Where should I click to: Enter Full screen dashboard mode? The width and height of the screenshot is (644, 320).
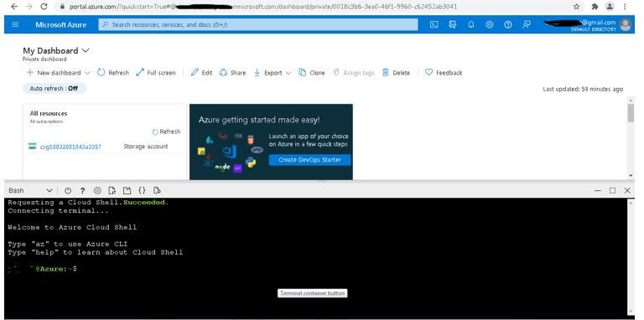click(x=156, y=73)
